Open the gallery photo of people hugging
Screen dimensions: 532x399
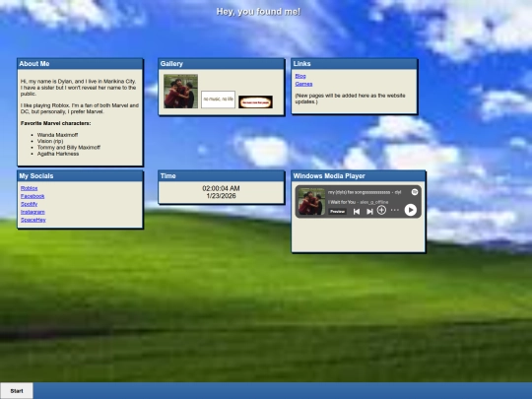pyautogui.click(x=180, y=92)
